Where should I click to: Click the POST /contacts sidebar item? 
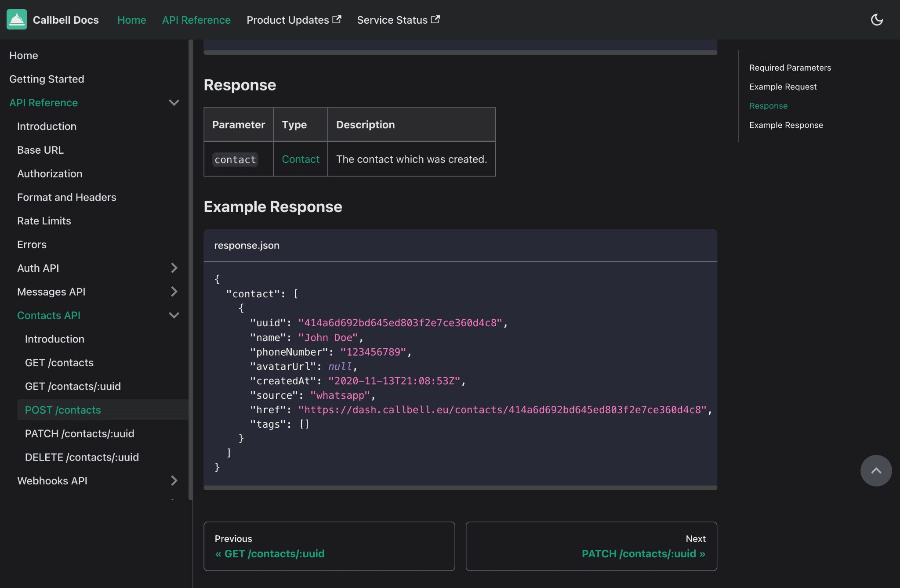pos(63,410)
